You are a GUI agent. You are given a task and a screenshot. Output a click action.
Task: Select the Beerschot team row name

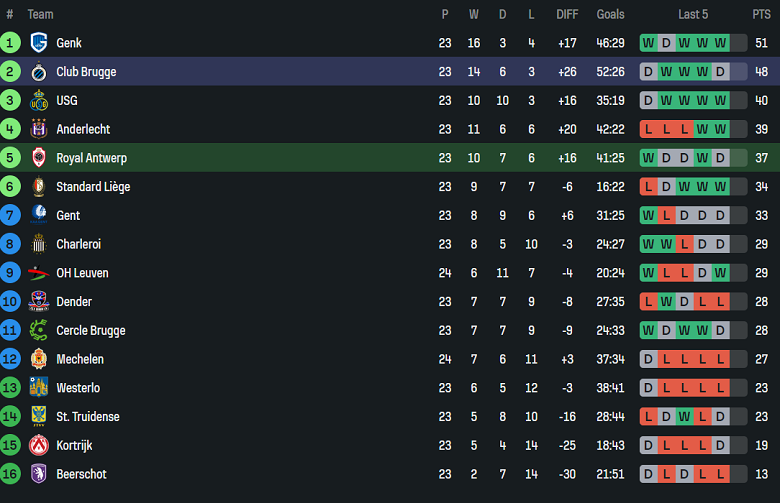tap(81, 474)
